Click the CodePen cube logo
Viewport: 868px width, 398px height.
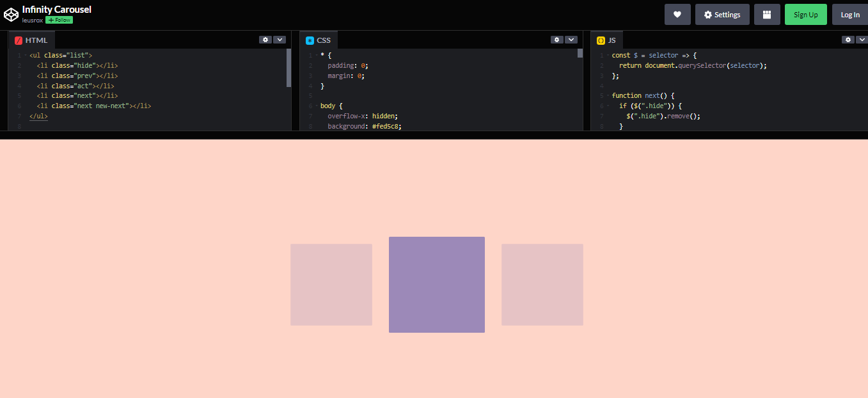click(x=11, y=13)
